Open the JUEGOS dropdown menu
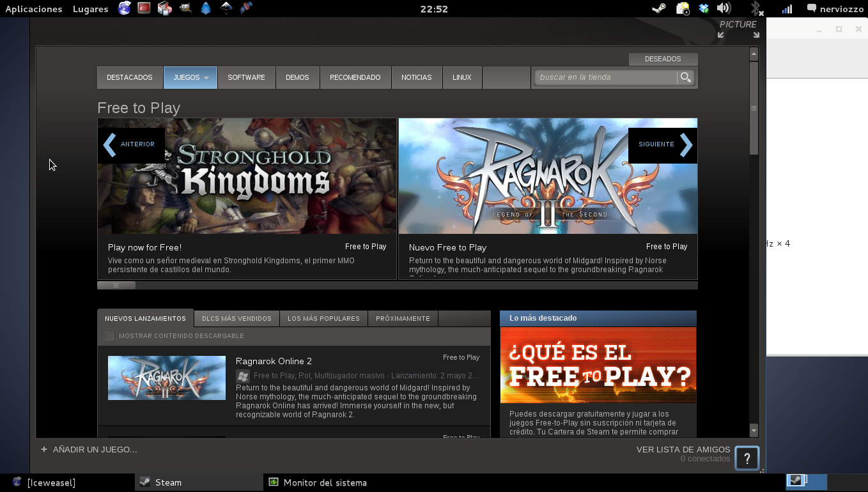 point(190,77)
